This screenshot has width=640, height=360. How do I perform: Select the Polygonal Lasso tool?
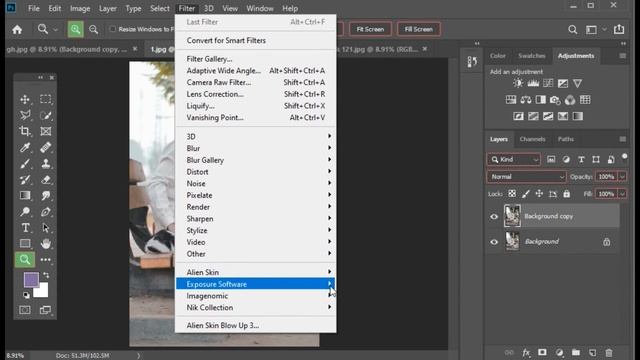click(25, 115)
